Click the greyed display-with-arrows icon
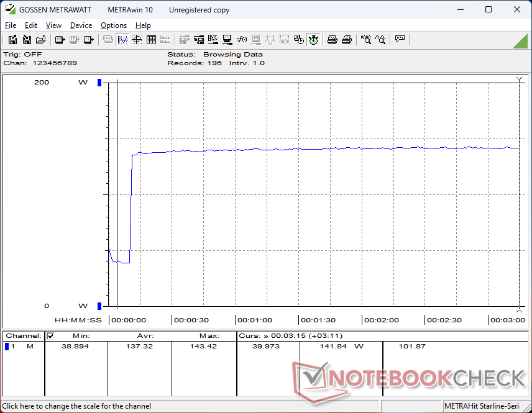532x413 pixels. click(x=256, y=40)
